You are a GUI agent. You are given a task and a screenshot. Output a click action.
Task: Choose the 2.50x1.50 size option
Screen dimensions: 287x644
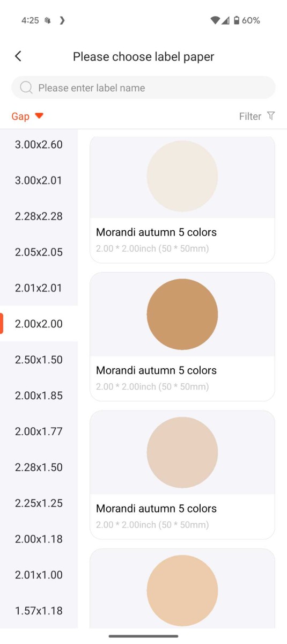coord(39,360)
